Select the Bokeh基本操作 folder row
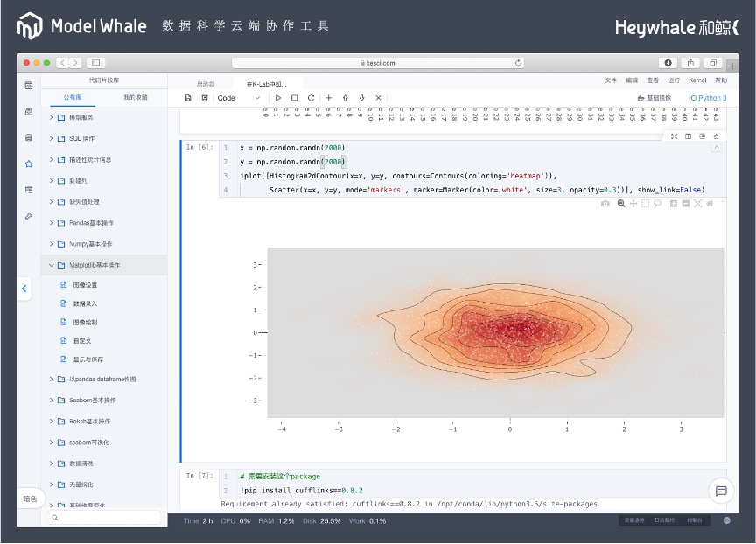Screen dimensions: 756x544 point(104,422)
